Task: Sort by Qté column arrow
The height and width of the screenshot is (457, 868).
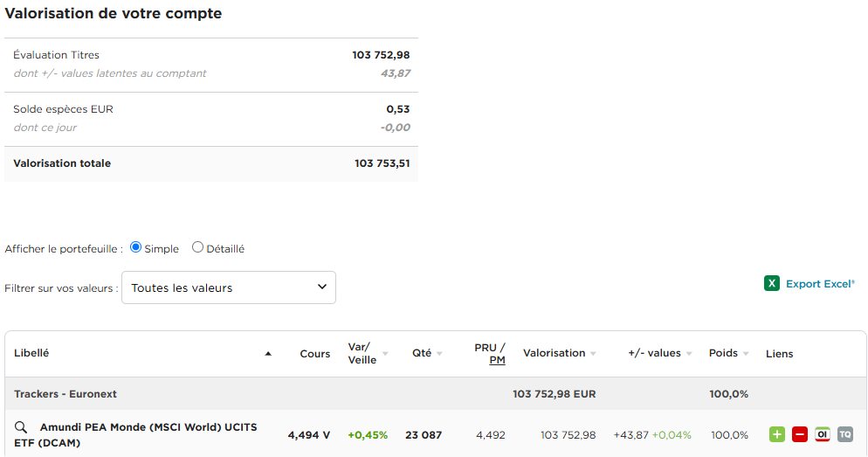Action: point(439,353)
